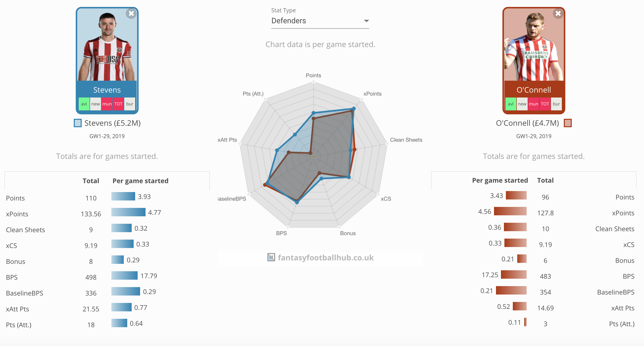Screen dimensions: 644x346
Task: Click O'Connell's 'new' fixture badge
Action: [x=522, y=104]
